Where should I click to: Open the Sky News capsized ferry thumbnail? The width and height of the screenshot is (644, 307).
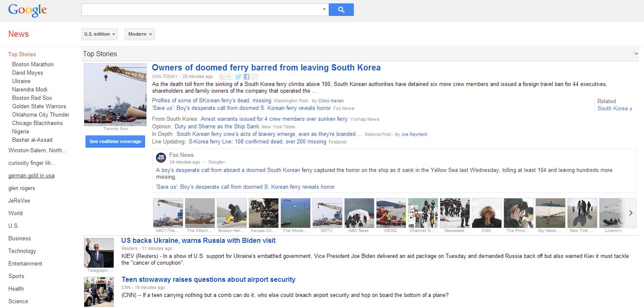tap(551, 213)
